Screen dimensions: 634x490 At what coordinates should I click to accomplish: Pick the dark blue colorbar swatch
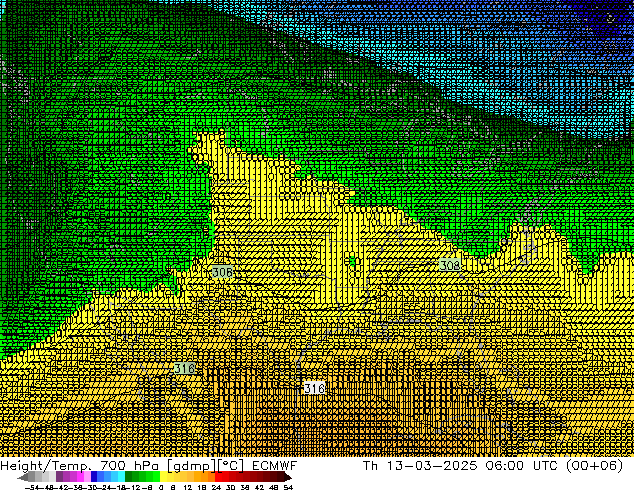pos(94,477)
